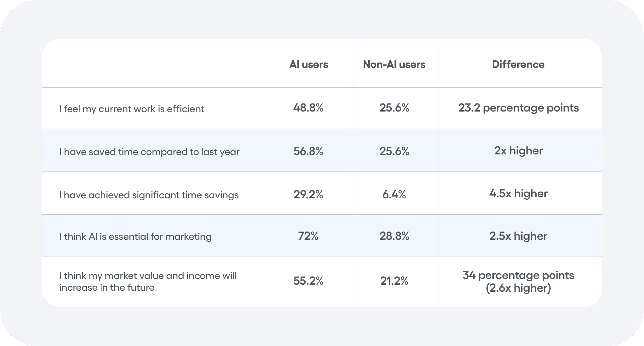Click the 48.8% AI users value
This screenshot has height=346, width=644.
coord(308,108)
